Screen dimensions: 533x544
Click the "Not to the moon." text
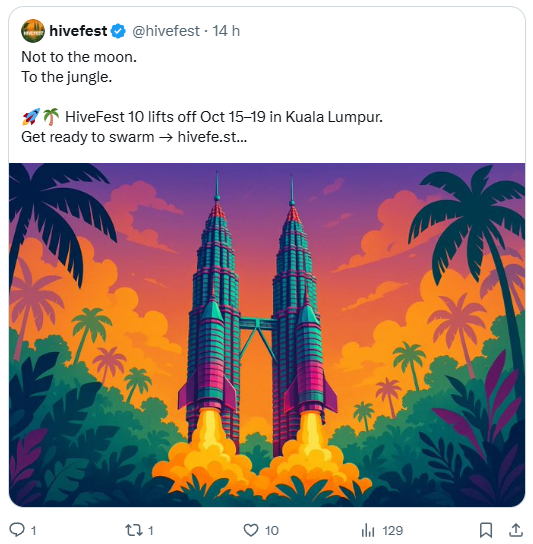(79, 57)
